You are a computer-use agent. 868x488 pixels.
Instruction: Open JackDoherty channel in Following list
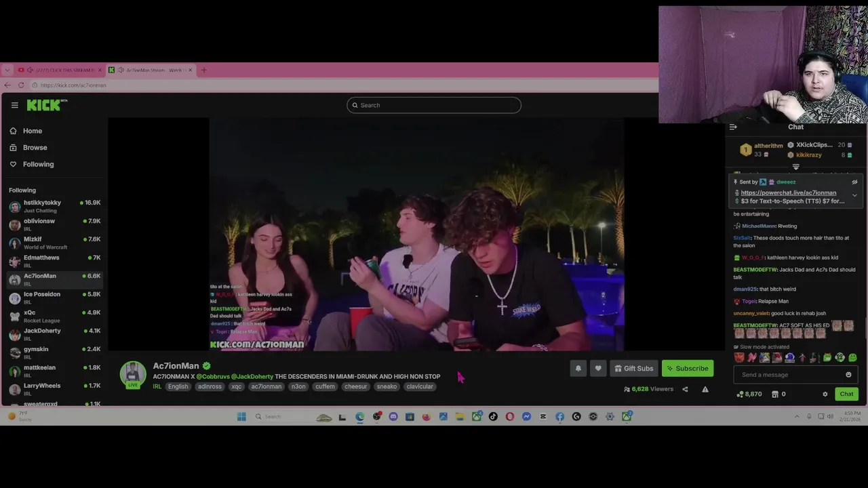point(54,334)
